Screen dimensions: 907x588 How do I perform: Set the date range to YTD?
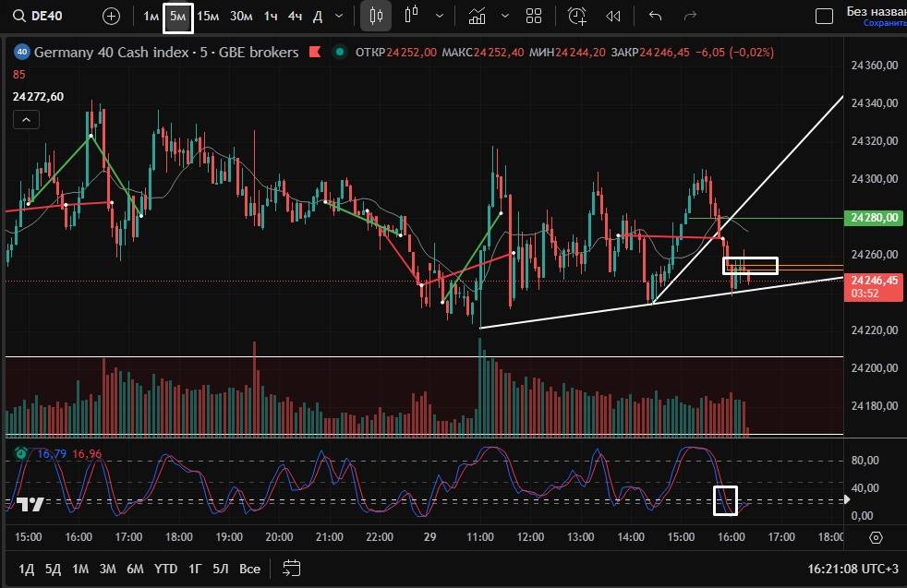(165, 569)
